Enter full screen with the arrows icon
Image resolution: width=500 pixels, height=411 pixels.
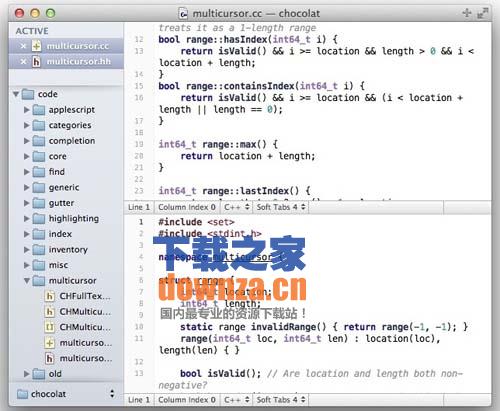(x=482, y=13)
